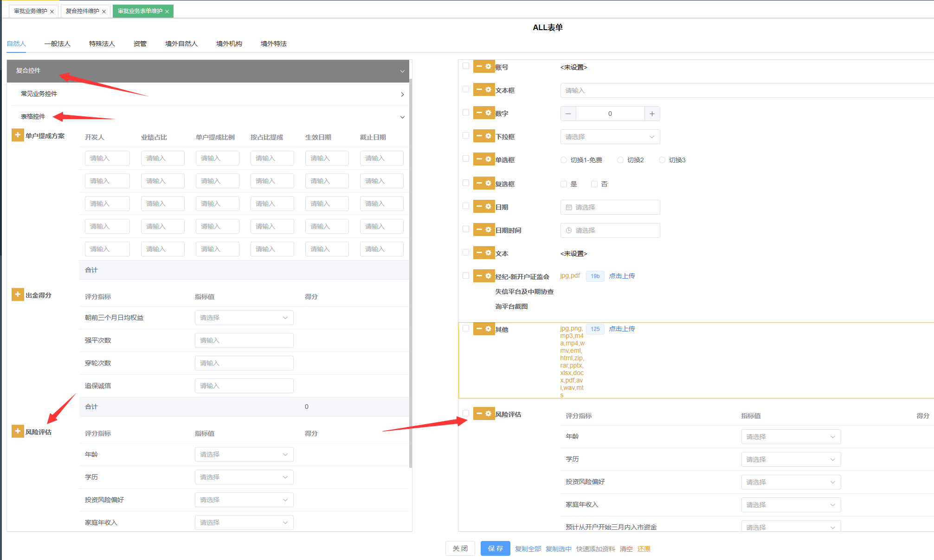Open settings gear for 下拉框 row
Viewport: 934px width, 560px height.
pos(488,136)
